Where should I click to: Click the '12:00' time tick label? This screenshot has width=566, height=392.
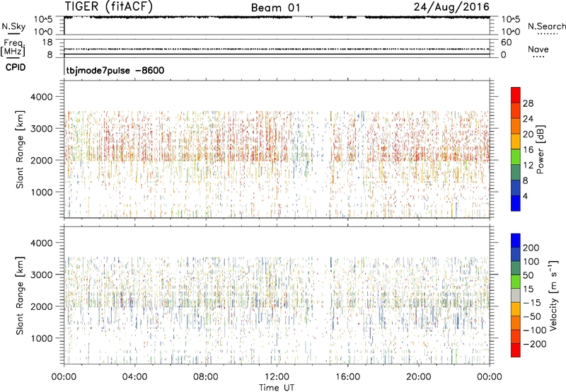277,377
